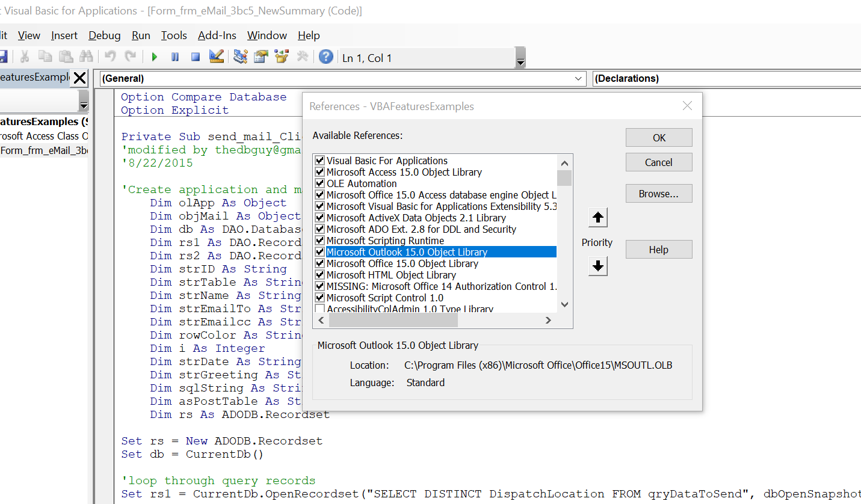Click the Break pause icon
Viewport: 861px width, 504px height.
coord(175,57)
